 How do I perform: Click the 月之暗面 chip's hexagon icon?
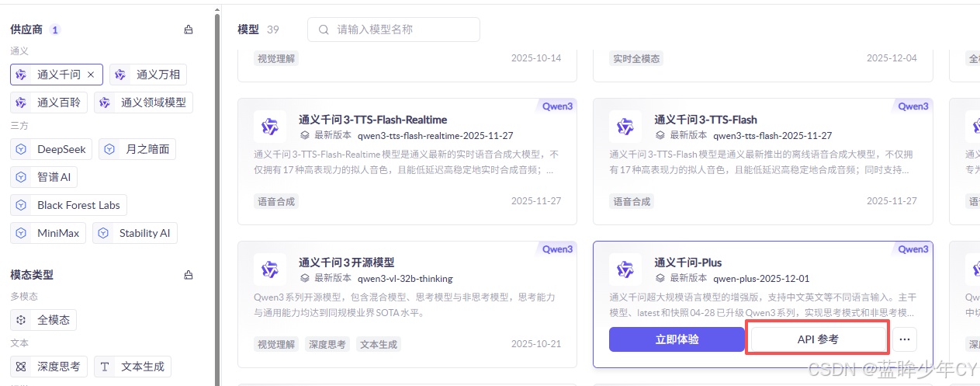(x=109, y=149)
